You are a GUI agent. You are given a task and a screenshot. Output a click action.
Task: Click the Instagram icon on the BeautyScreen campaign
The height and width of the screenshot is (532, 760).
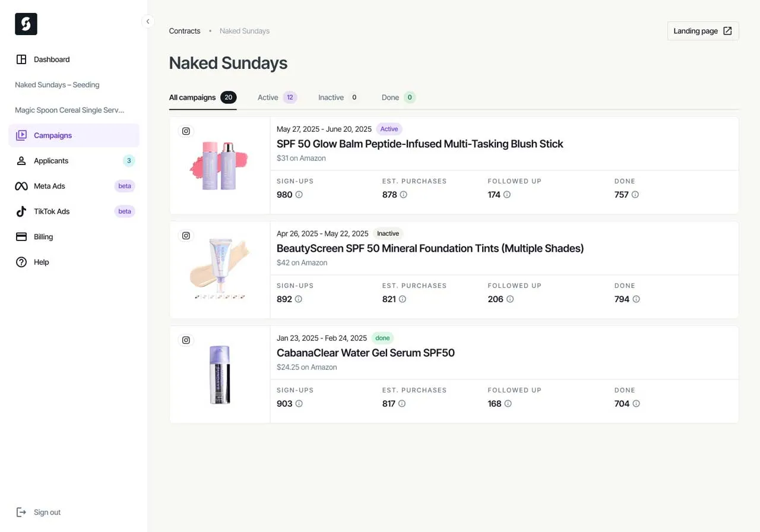186,236
